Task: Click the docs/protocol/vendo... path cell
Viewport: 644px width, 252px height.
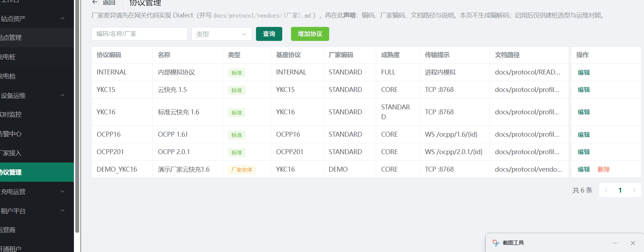Action: click(x=528, y=169)
